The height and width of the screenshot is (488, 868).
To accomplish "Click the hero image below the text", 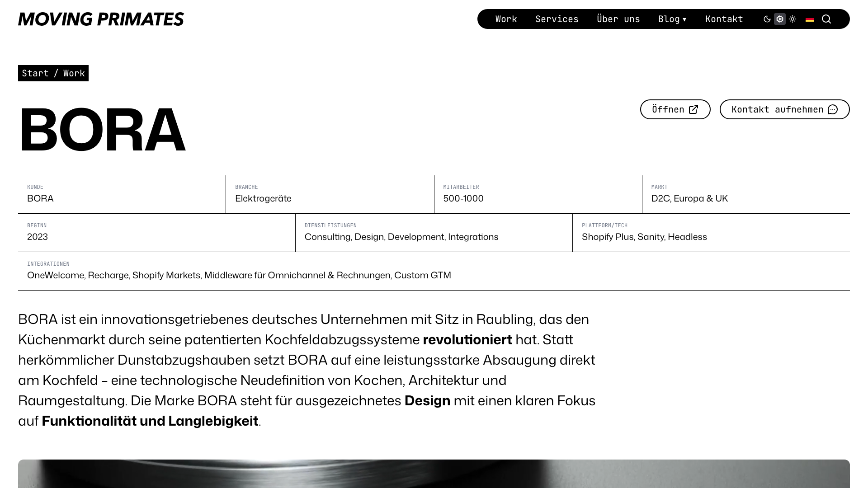I will [434, 474].
